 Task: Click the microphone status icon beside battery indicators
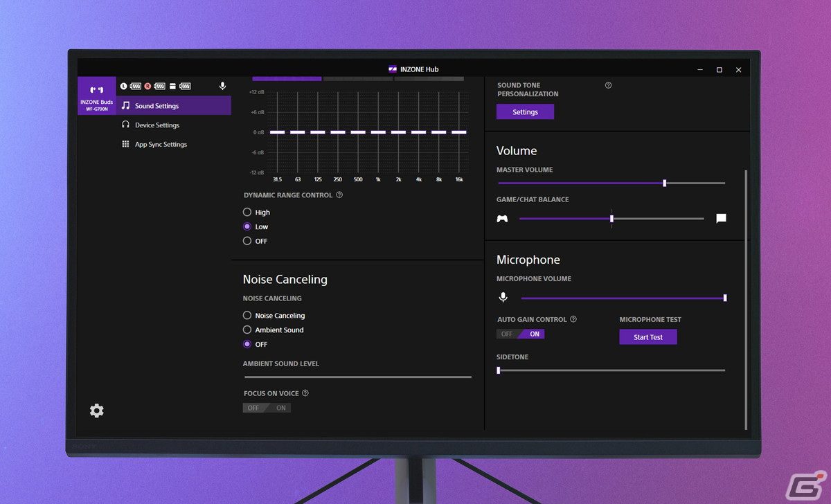(222, 86)
